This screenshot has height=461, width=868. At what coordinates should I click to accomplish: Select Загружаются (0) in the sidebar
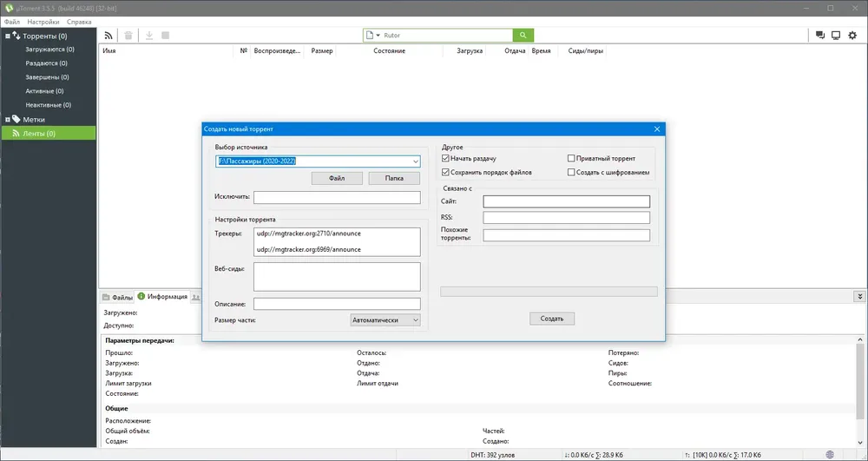coord(49,49)
